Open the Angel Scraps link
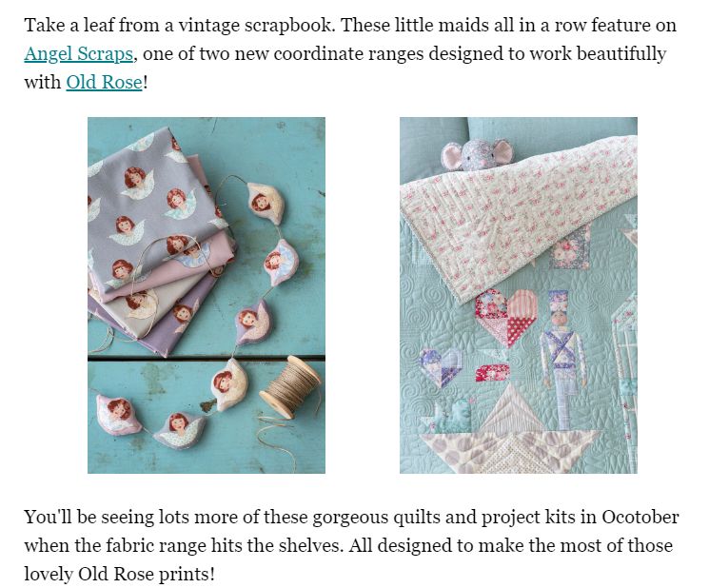Image resolution: width=709 pixels, height=588 pixels. click(x=78, y=54)
